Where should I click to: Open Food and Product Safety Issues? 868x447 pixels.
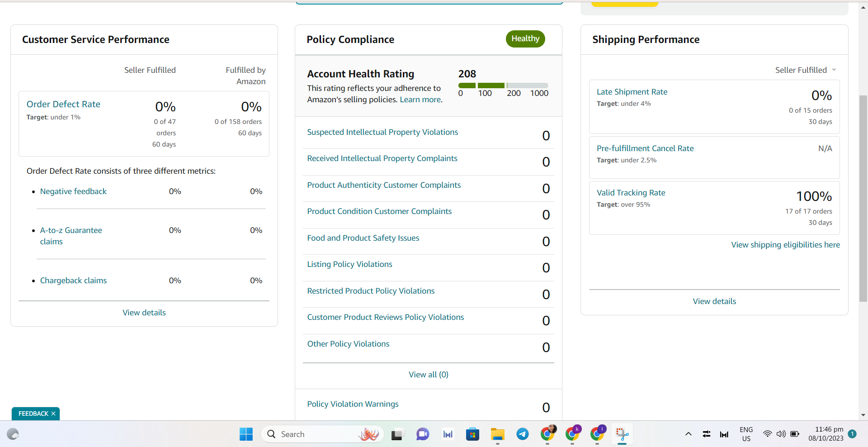(363, 238)
